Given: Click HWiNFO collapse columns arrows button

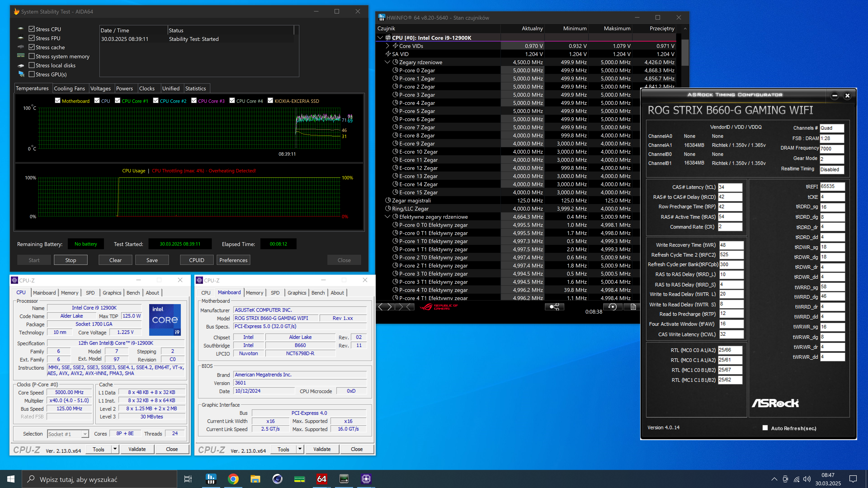Looking at the screenshot, I should click(404, 307).
